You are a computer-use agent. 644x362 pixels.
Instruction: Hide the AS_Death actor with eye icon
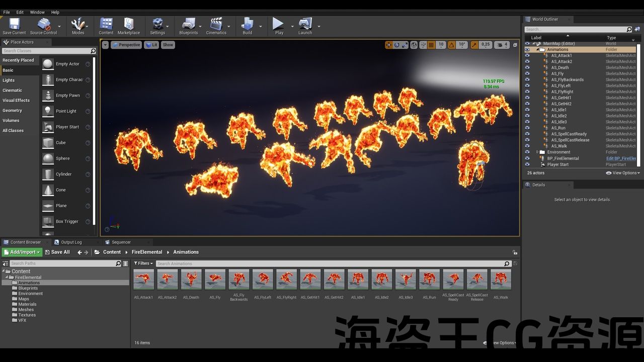[527, 68]
